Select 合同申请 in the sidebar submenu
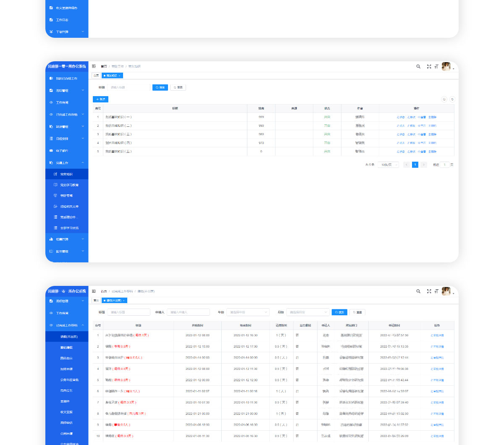The height and width of the screenshot is (445, 504). [66, 434]
